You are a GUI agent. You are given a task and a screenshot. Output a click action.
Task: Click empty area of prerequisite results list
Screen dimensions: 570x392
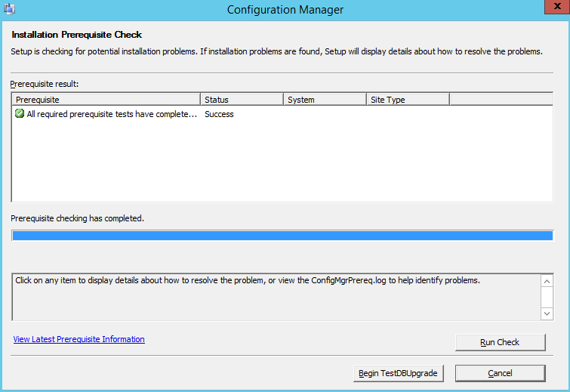click(282, 166)
